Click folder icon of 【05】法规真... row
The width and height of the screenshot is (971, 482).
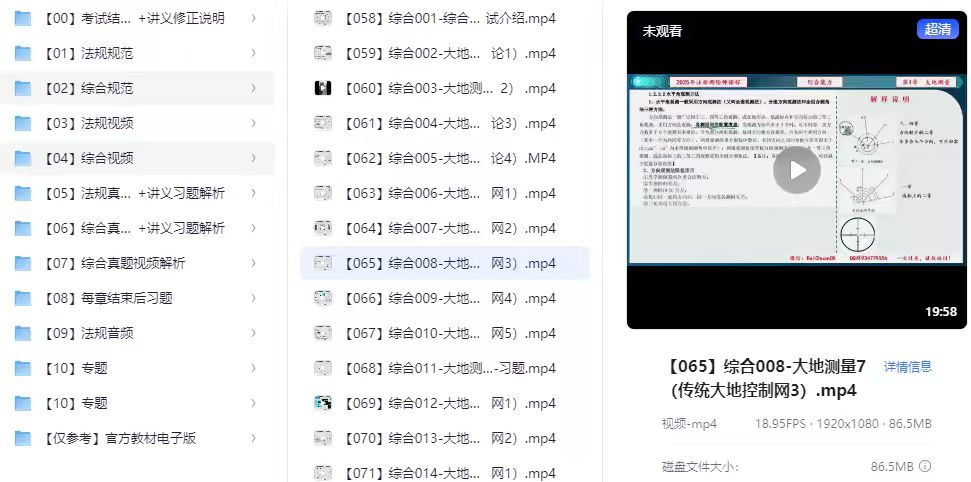(x=23, y=193)
